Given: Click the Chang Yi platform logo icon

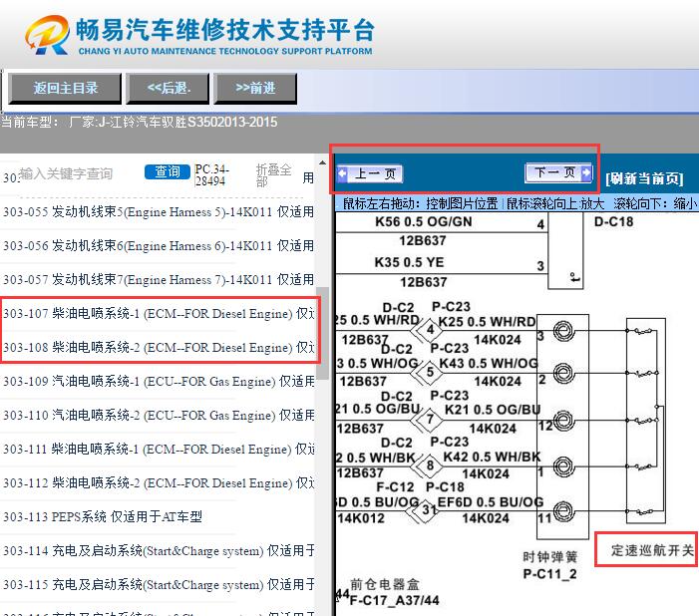Looking at the screenshot, I should point(48,35).
